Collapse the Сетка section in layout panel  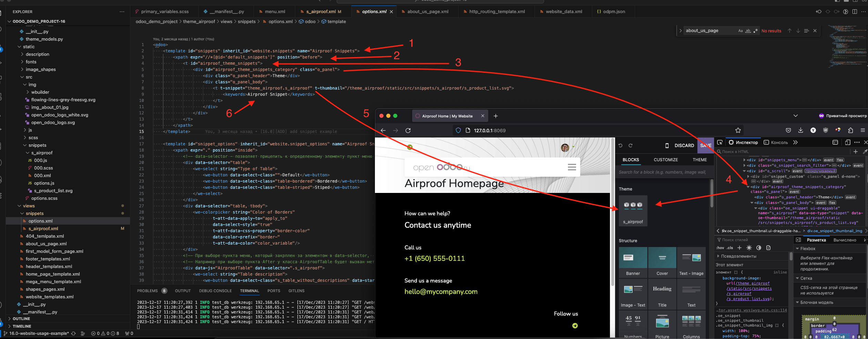coord(797,278)
